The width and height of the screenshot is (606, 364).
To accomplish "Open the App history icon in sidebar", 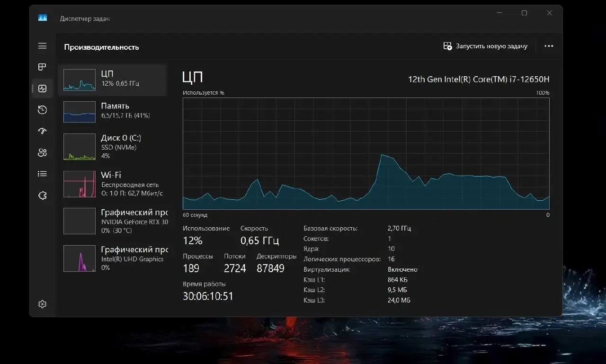I will tap(43, 110).
